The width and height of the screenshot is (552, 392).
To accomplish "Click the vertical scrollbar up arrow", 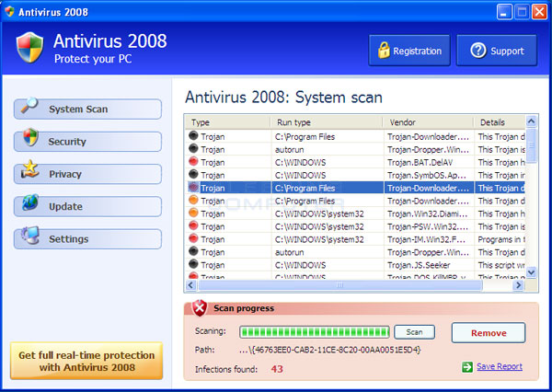I will (x=531, y=121).
